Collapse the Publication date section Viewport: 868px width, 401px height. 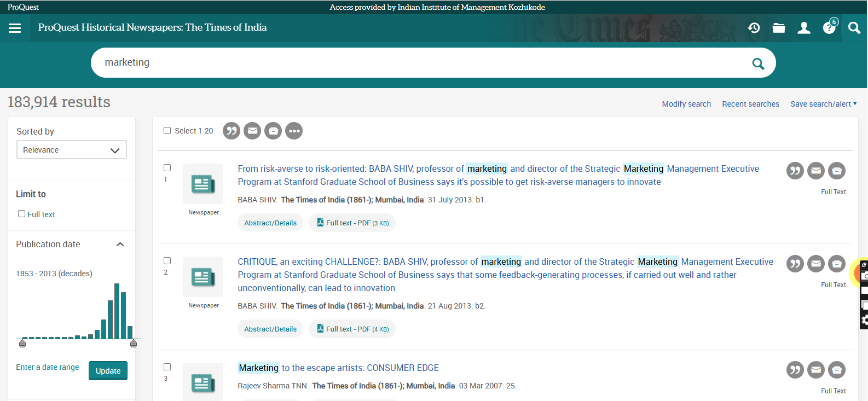(120, 245)
